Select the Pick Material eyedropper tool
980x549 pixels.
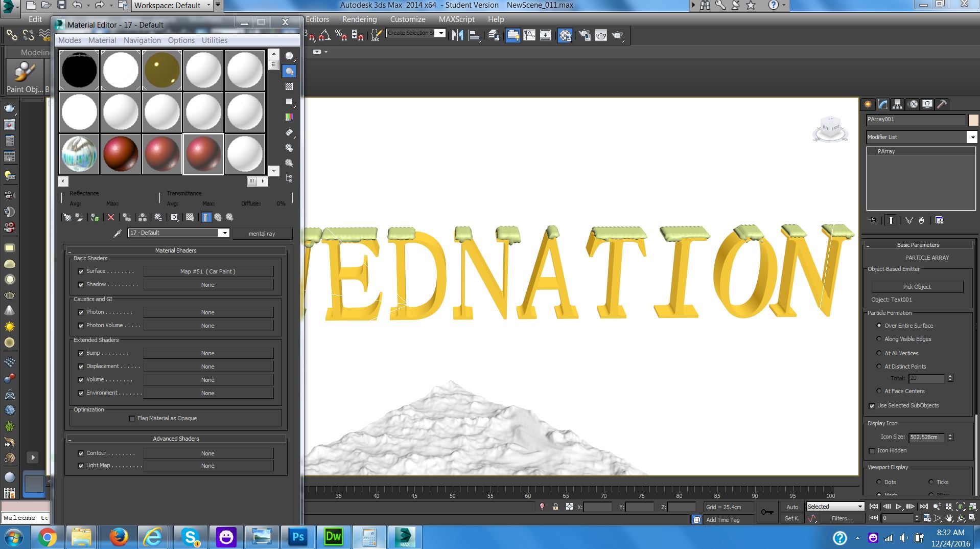coord(116,233)
